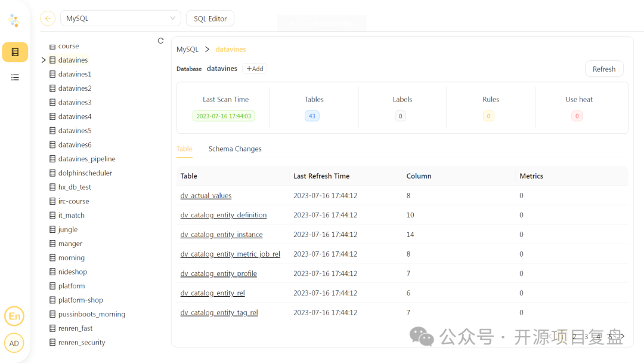Click the app logo in the sidebar
644x363 pixels.
point(14,20)
